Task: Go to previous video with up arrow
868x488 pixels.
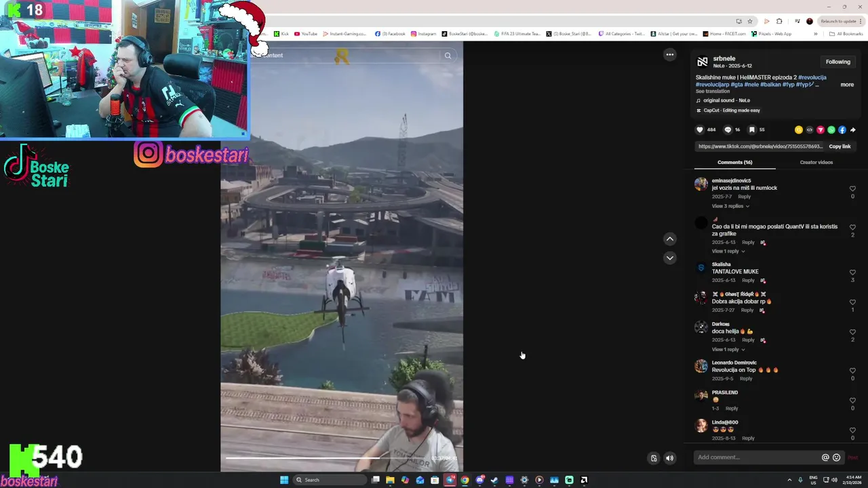Action: [x=670, y=239]
